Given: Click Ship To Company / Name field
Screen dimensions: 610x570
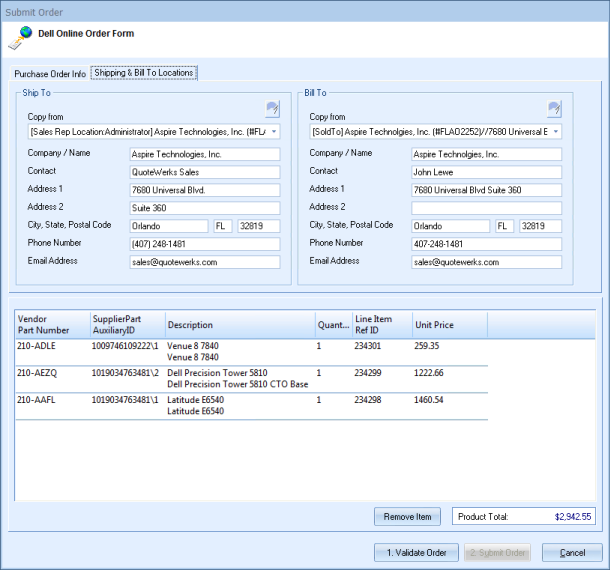Looking at the screenshot, I should [204, 155].
